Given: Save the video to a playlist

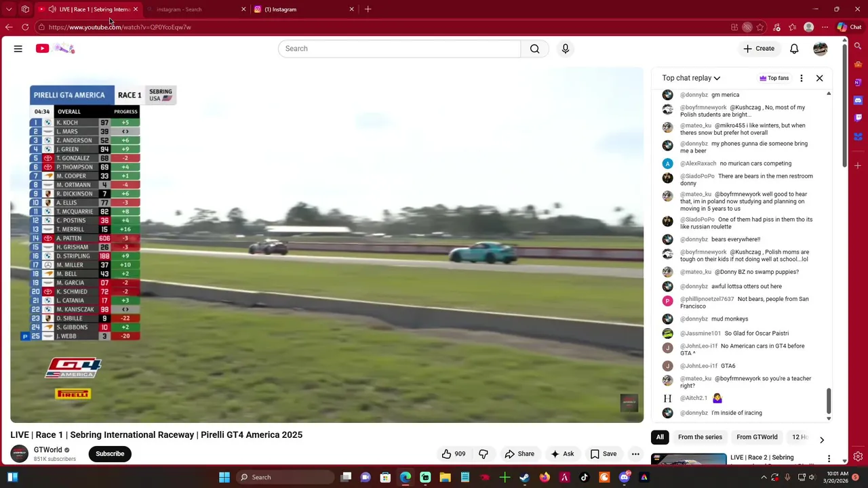Looking at the screenshot, I should click(x=604, y=454).
